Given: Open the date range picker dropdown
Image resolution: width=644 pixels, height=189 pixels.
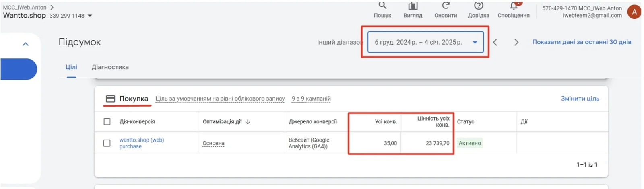Looking at the screenshot, I should [425, 42].
